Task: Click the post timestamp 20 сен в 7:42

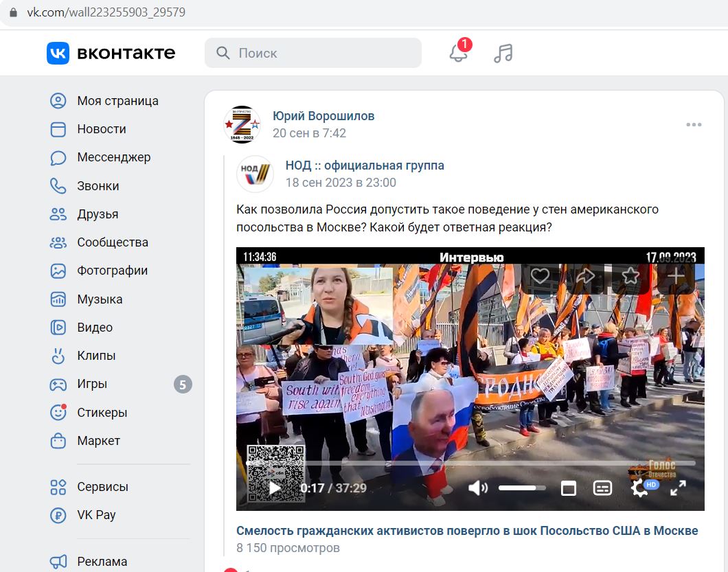Action: click(x=309, y=133)
